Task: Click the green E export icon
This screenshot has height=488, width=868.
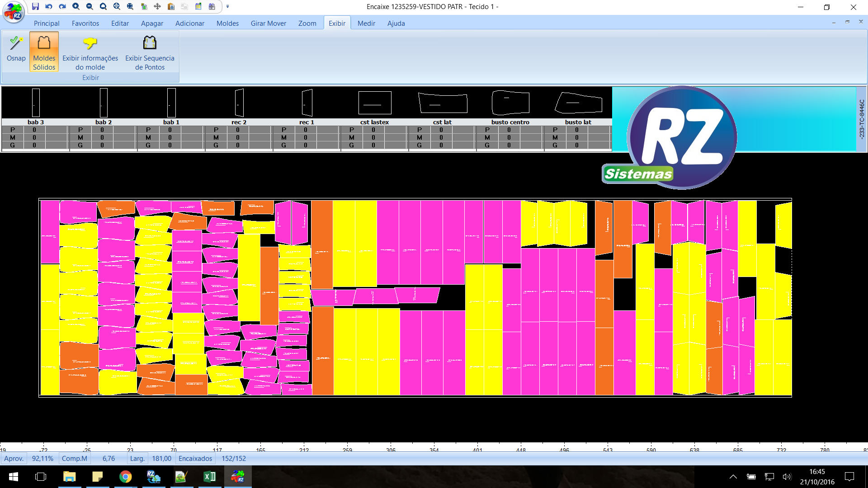Action: point(144,6)
